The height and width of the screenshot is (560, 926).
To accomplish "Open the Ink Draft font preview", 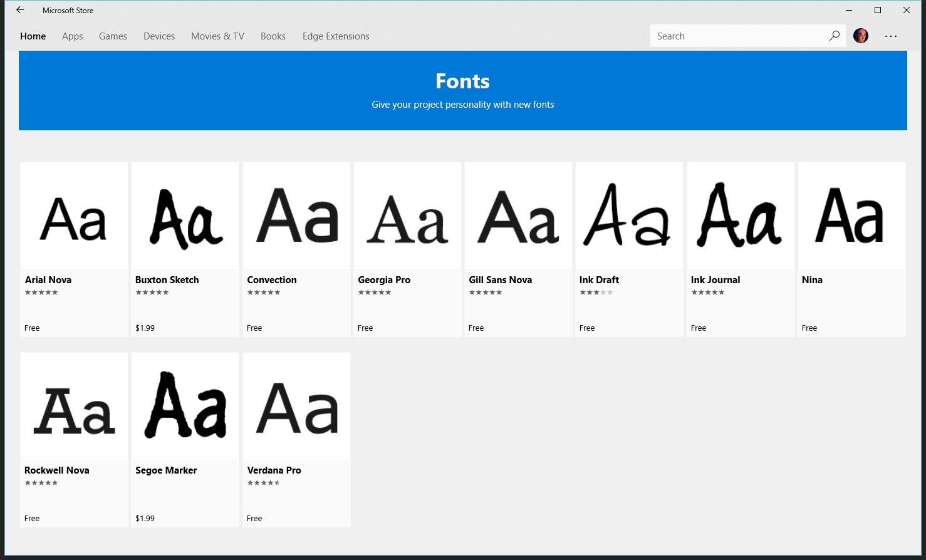I will [x=629, y=216].
